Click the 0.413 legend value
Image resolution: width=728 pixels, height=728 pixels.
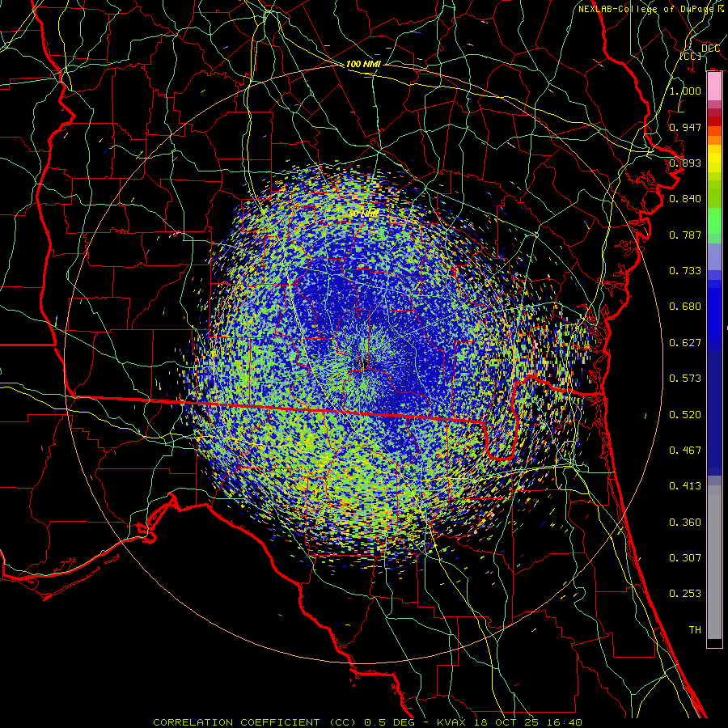[685, 486]
